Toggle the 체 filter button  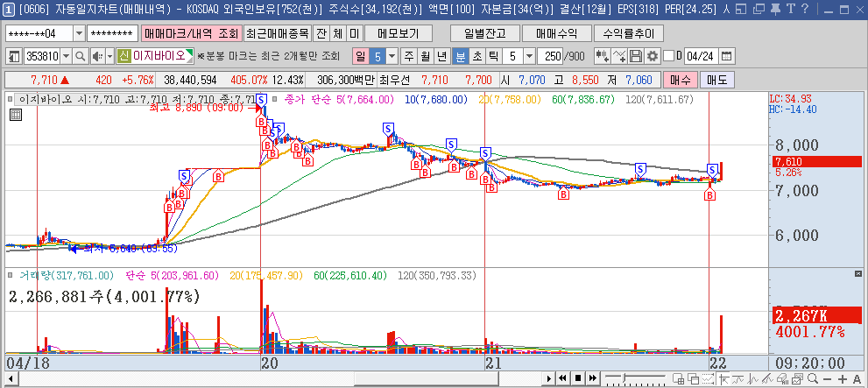coord(338,33)
